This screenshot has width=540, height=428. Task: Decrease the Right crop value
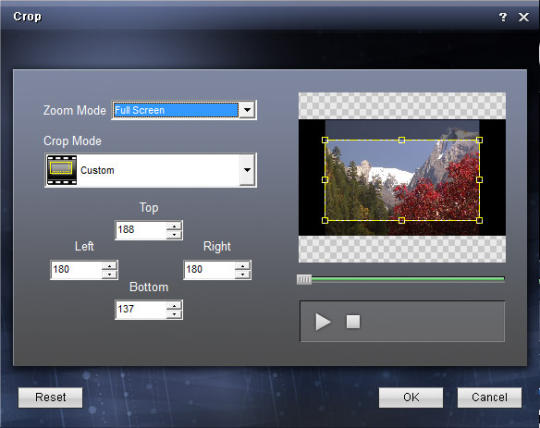pos(243,274)
